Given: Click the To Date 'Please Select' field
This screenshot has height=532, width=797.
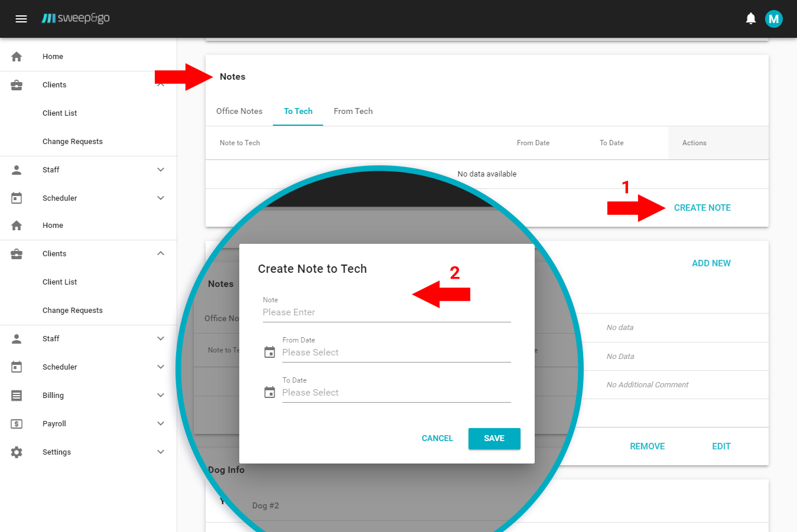Looking at the screenshot, I should tap(396, 393).
